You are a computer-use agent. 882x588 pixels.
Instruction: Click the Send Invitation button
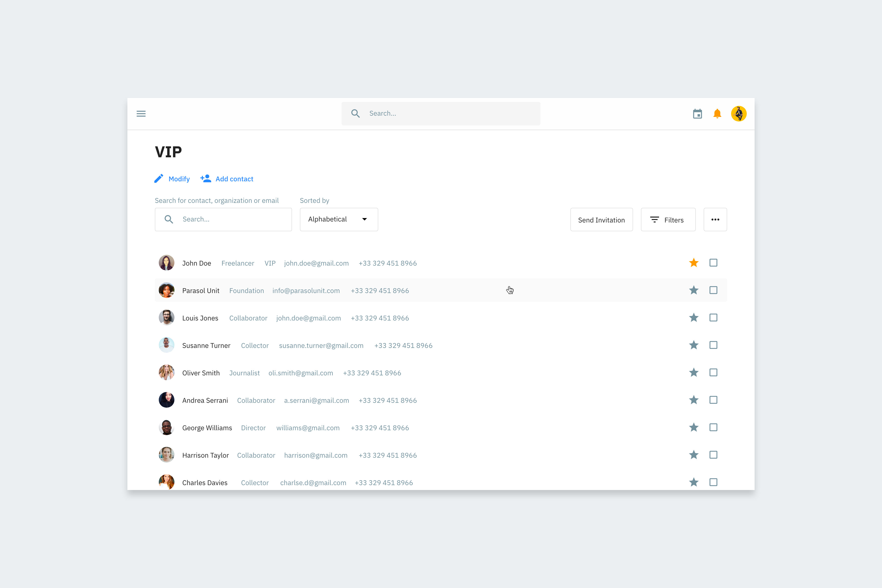point(601,219)
